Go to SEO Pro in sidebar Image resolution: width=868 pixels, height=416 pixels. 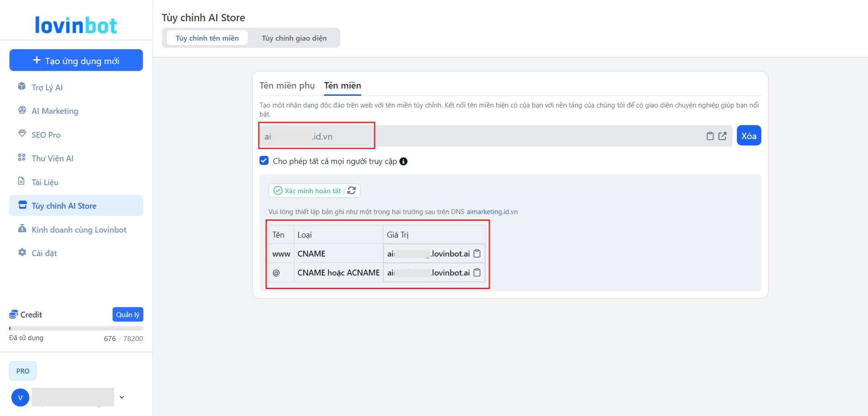tap(46, 135)
